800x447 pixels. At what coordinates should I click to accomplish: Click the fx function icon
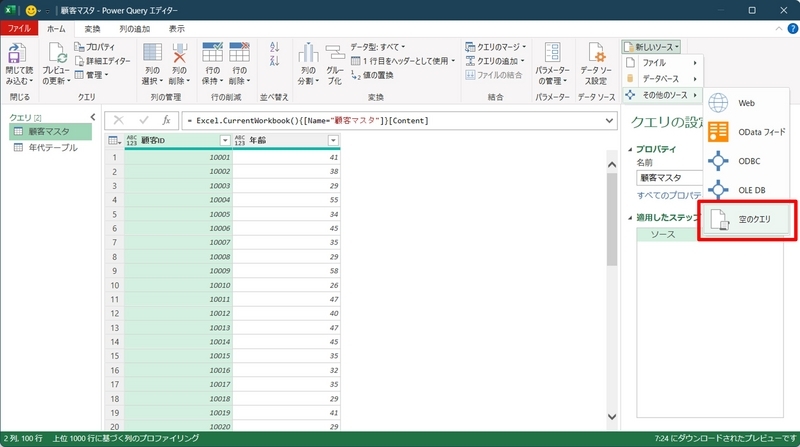pyautogui.click(x=166, y=120)
